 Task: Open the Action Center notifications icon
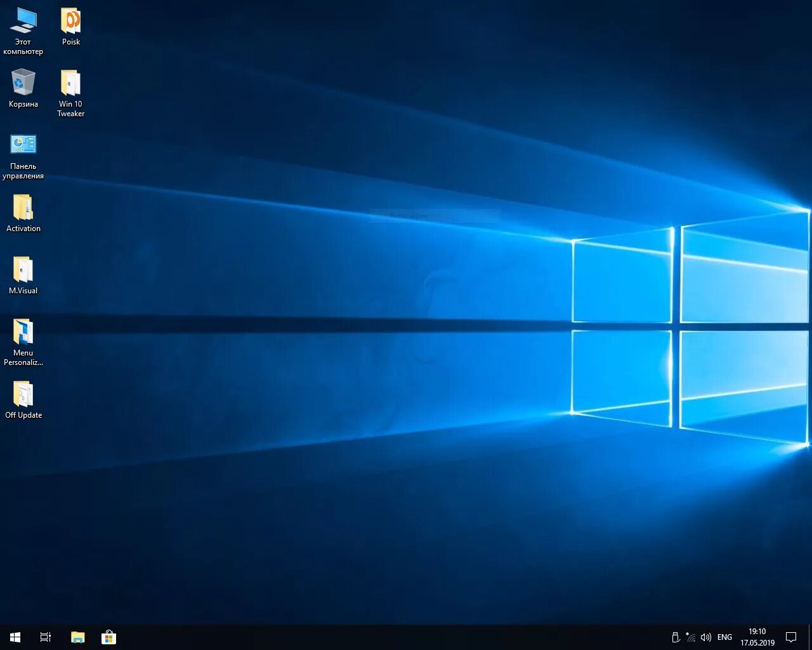tap(791, 637)
